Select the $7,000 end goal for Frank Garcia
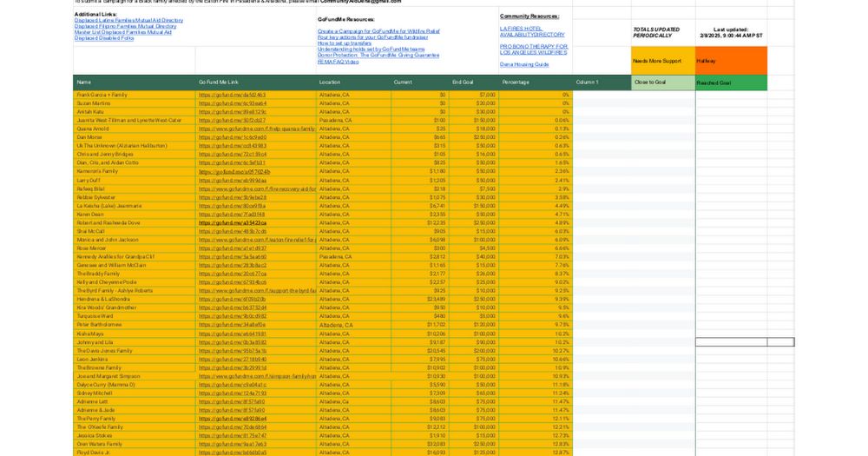 pyautogui.click(x=473, y=95)
